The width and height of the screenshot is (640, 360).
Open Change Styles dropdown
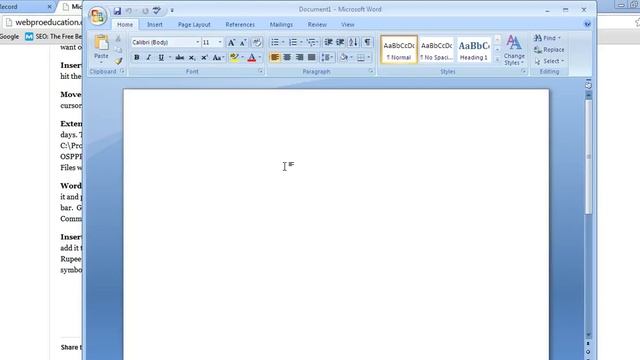click(514, 50)
